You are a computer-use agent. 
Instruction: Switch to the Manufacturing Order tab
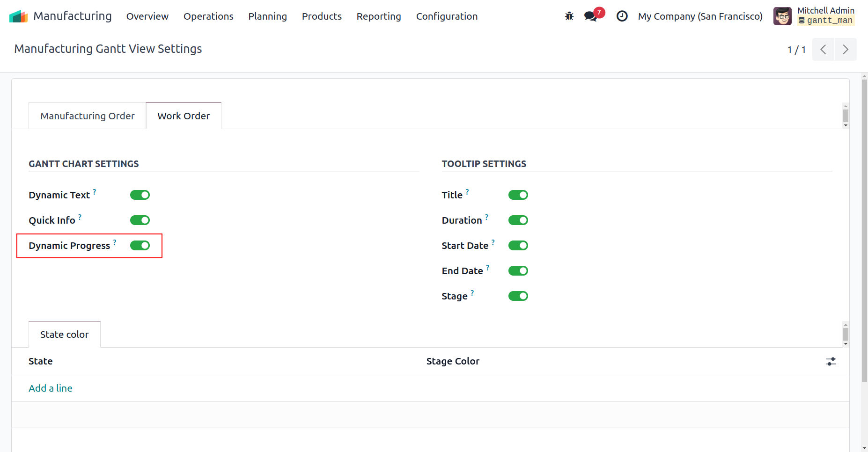(x=88, y=116)
